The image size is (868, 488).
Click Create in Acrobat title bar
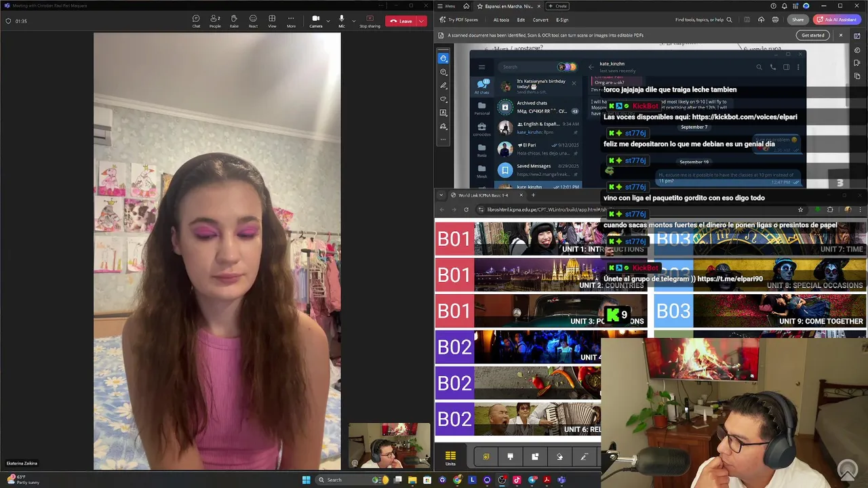click(557, 6)
